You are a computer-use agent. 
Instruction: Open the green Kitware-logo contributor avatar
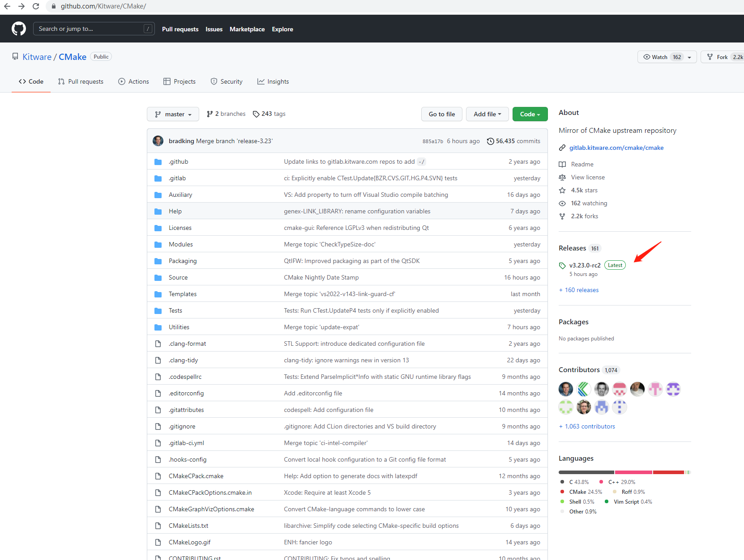coord(584,389)
